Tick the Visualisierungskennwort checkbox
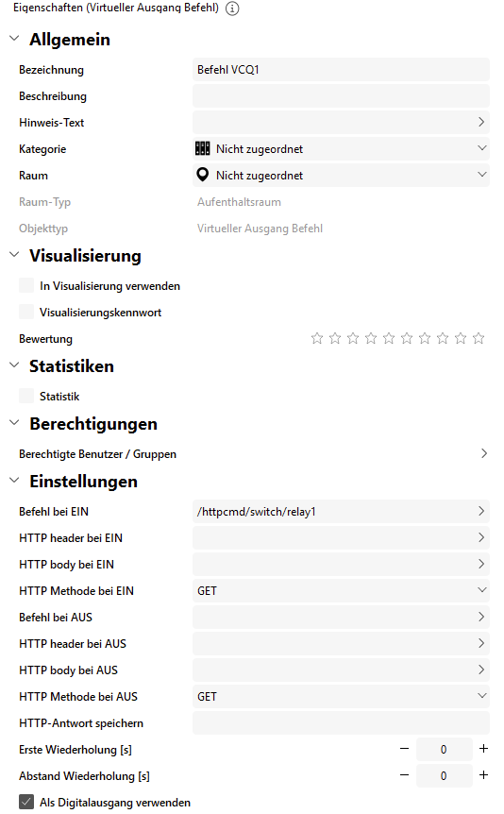This screenshot has height=814, width=504. pos(26,312)
